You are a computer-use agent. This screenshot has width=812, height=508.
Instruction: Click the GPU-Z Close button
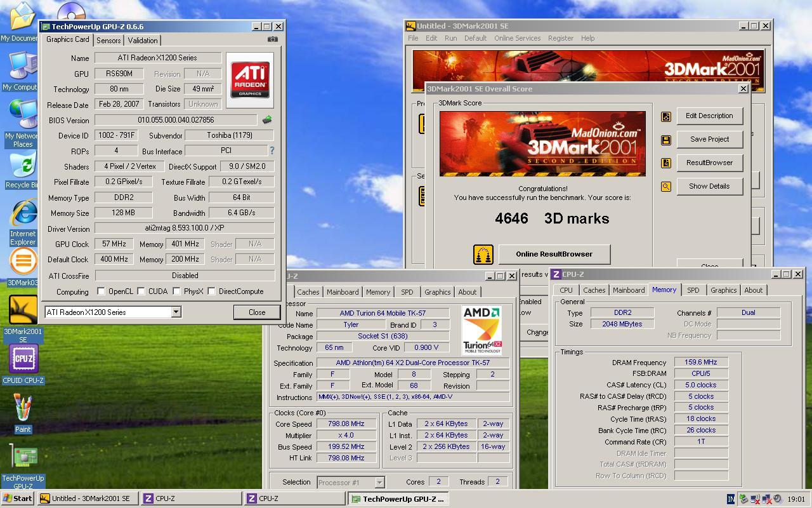(257, 312)
